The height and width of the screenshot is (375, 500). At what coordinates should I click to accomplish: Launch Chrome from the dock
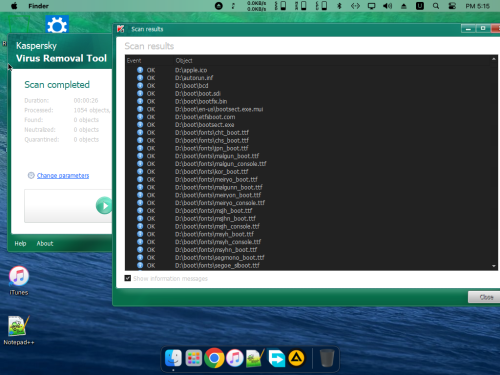pos(214,358)
